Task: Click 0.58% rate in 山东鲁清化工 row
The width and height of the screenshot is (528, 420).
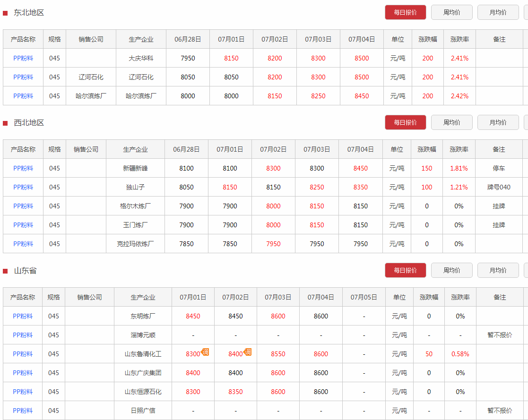Action: click(x=460, y=354)
